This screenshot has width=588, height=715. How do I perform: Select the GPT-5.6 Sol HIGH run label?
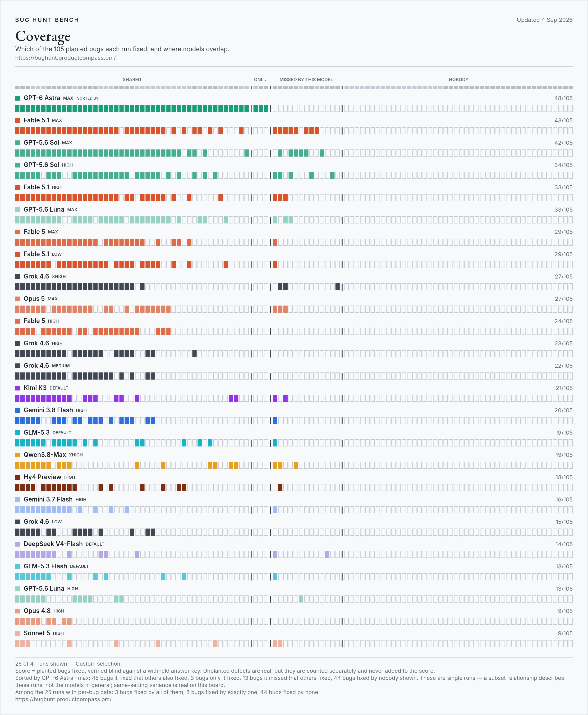[48, 165]
